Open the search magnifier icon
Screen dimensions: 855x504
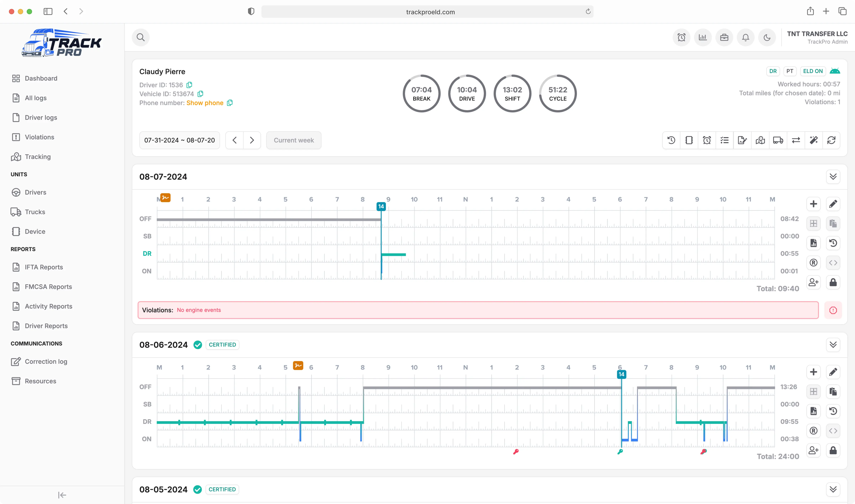click(141, 37)
